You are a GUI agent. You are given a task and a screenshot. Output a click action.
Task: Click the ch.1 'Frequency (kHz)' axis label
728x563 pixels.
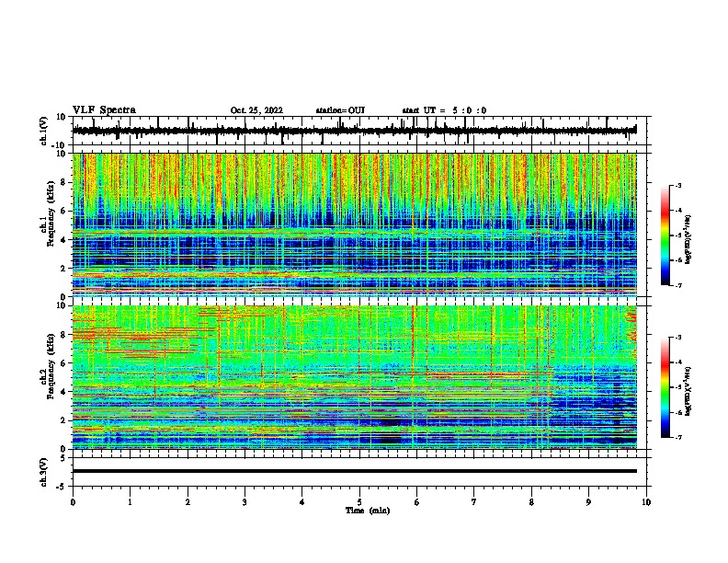(x=51, y=214)
